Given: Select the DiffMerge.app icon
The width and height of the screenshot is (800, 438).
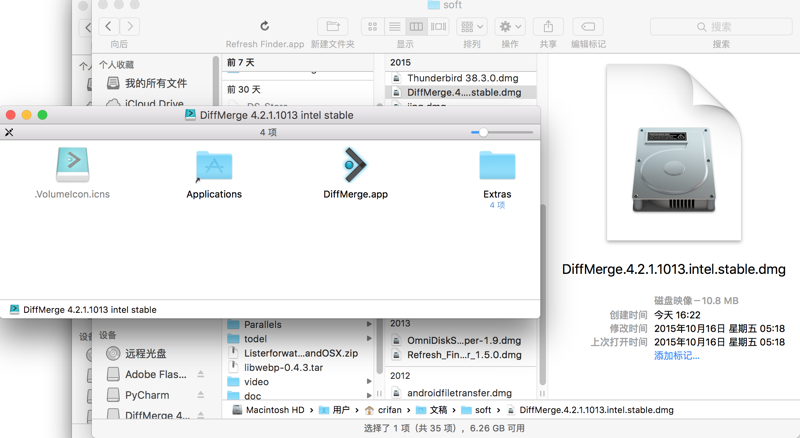Looking at the screenshot, I should pos(355,165).
